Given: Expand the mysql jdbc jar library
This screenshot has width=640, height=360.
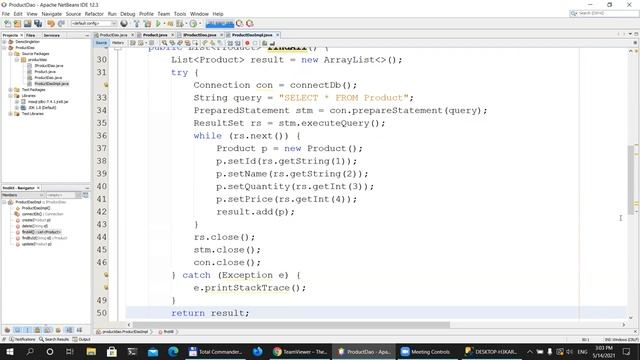Looking at the screenshot, I should [x=17, y=102].
